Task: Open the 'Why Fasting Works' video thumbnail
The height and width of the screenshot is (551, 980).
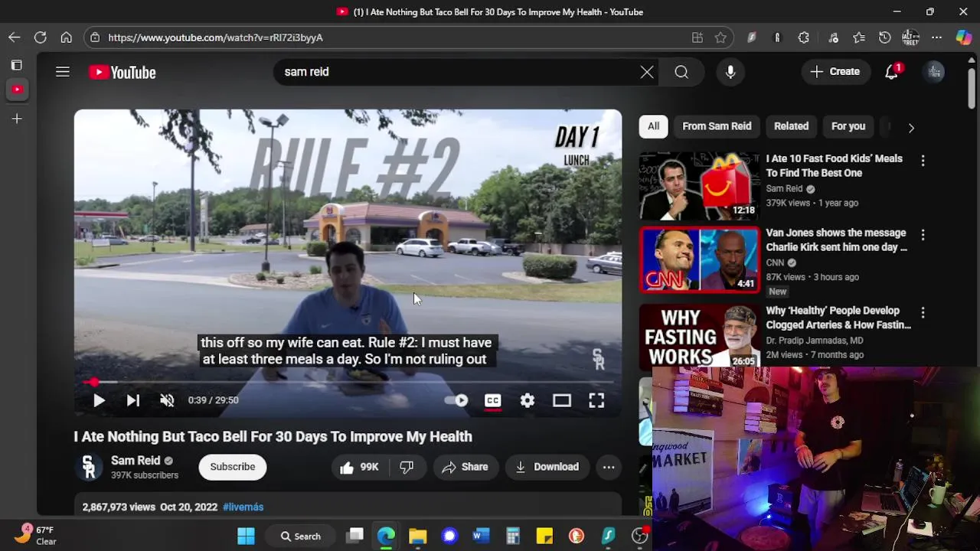Action: pyautogui.click(x=700, y=337)
